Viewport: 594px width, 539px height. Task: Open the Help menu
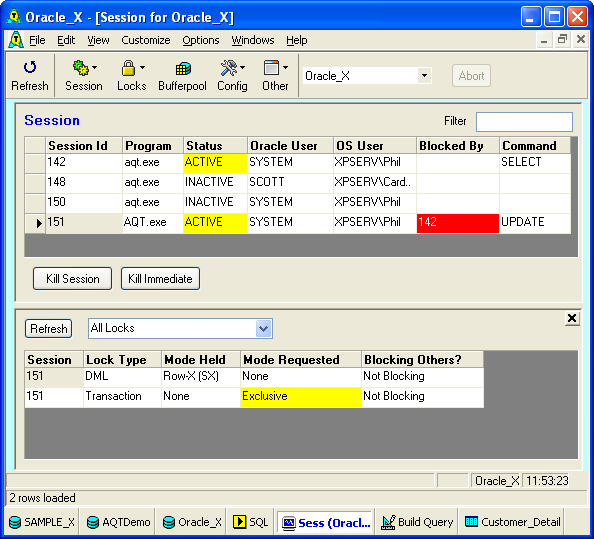coord(296,40)
